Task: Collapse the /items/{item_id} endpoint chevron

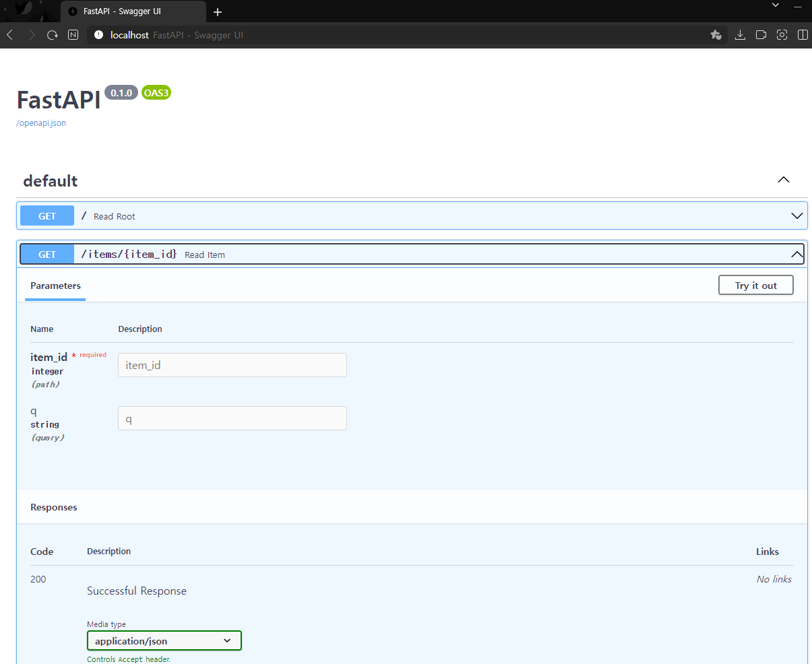Action: pyautogui.click(x=797, y=255)
